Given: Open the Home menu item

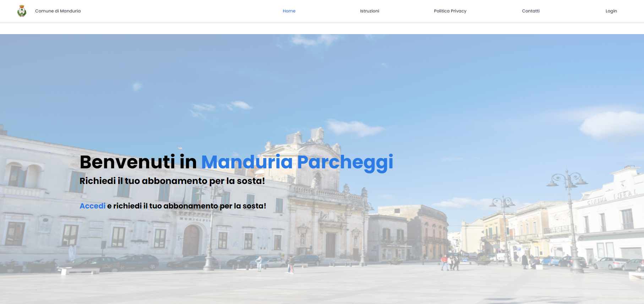Looking at the screenshot, I should [289, 11].
